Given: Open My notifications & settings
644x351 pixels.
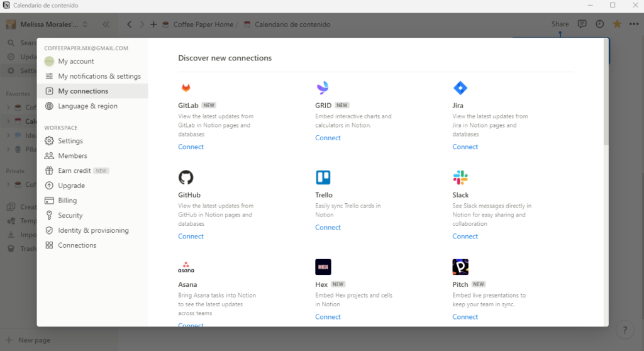Looking at the screenshot, I should coord(92,76).
